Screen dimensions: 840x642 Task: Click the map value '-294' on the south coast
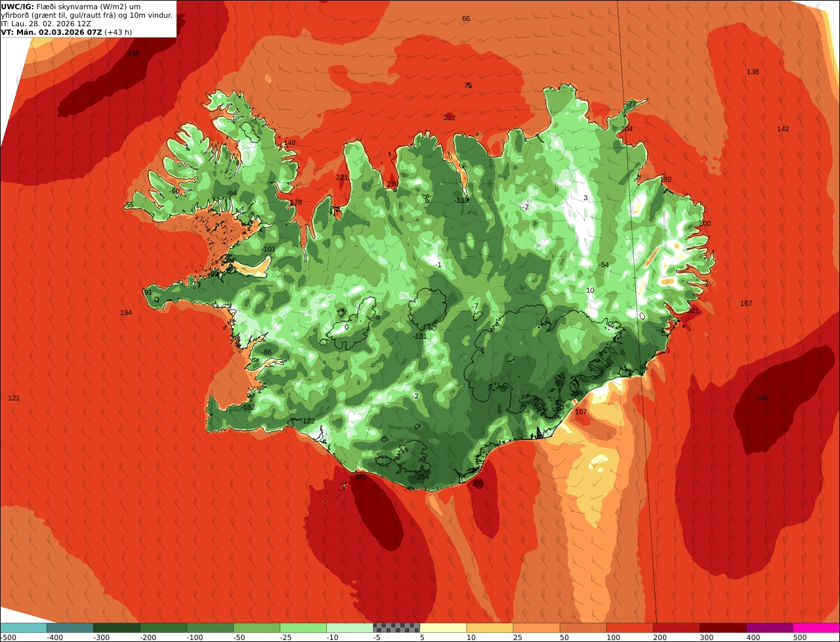(422, 477)
